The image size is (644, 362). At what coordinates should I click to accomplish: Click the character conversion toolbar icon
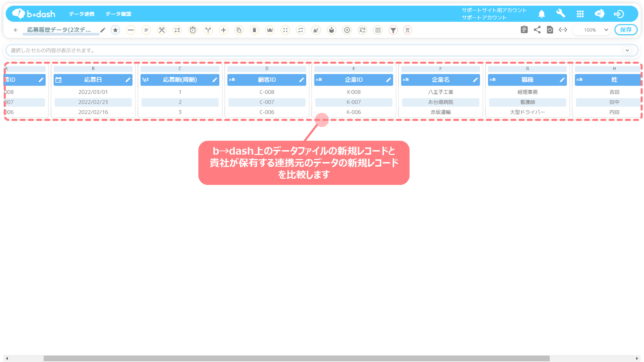pos(363,30)
